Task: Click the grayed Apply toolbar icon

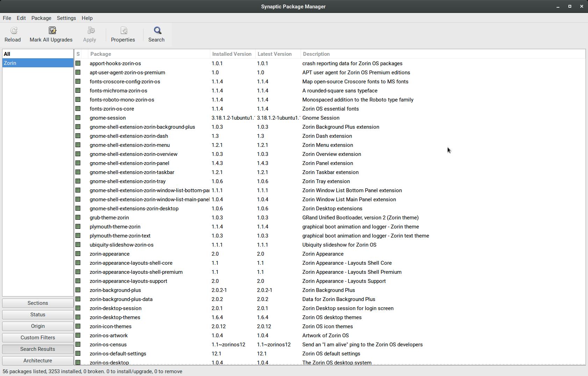Action: coord(90,31)
